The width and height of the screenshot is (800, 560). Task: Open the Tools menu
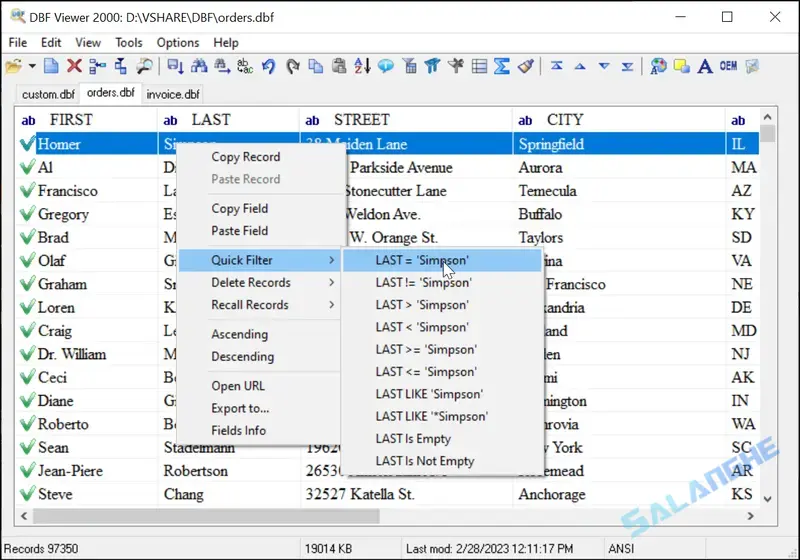pyautogui.click(x=129, y=42)
